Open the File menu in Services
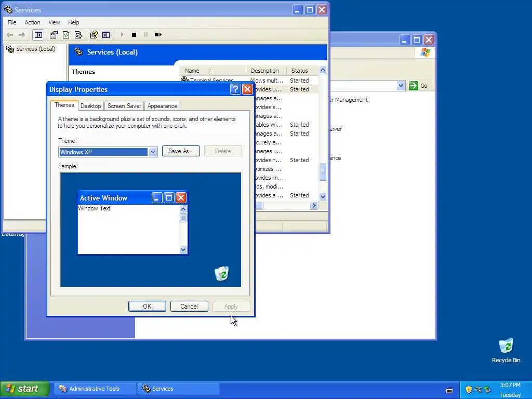532x399 pixels. point(12,22)
